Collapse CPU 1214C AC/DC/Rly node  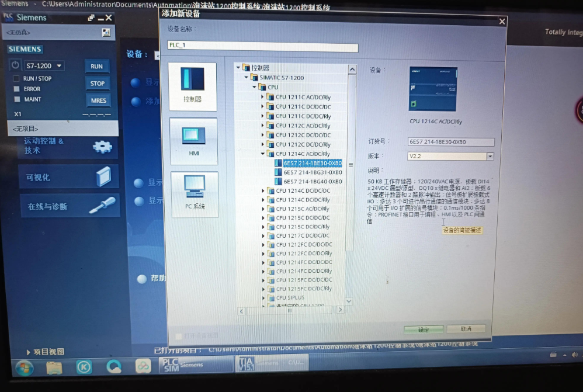[x=263, y=154]
